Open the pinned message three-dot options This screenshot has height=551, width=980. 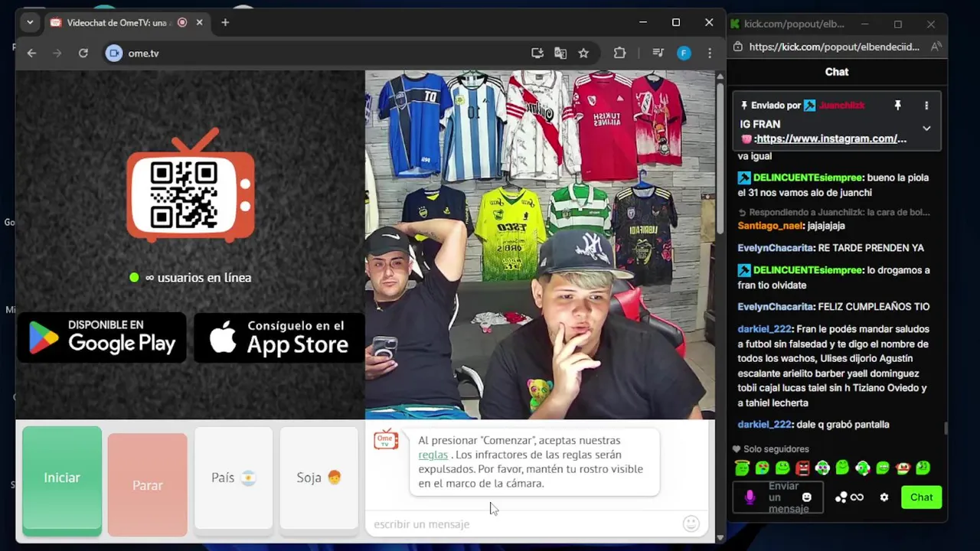926,106
